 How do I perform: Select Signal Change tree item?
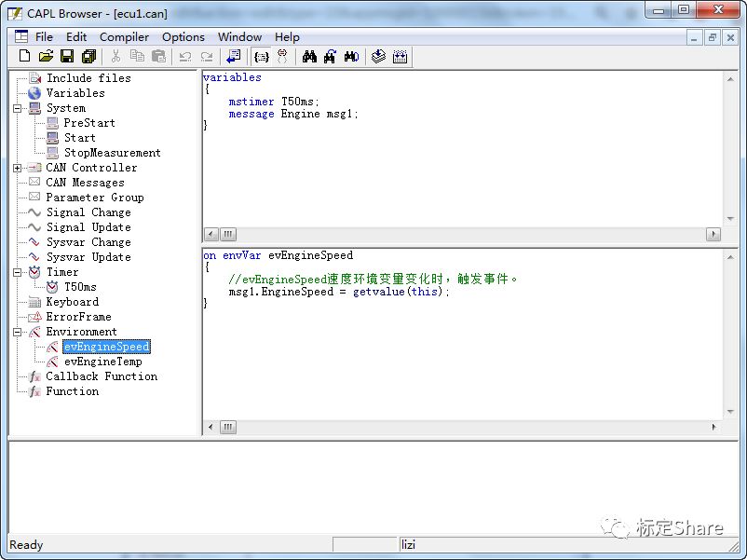[88, 212]
